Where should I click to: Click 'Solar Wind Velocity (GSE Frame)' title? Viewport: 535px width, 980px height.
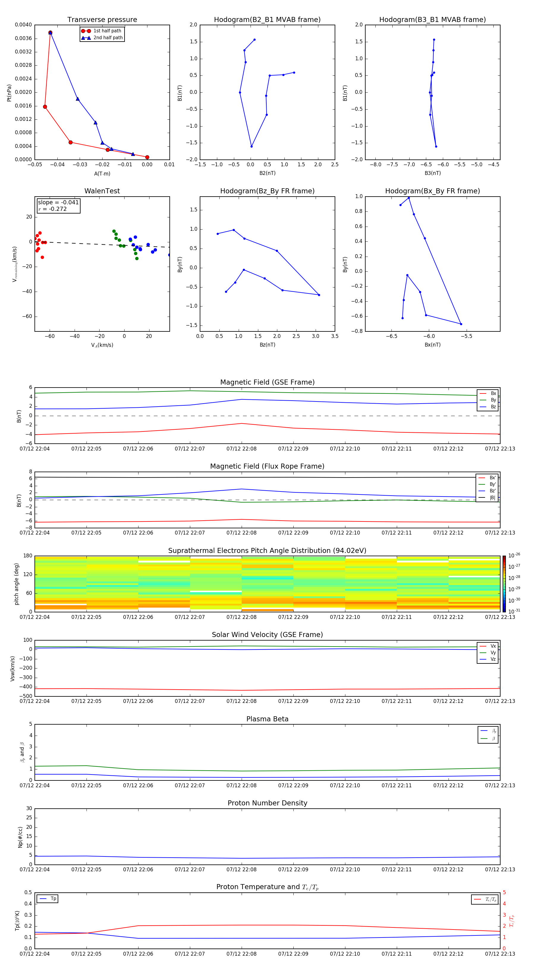(x=267, y=635)
